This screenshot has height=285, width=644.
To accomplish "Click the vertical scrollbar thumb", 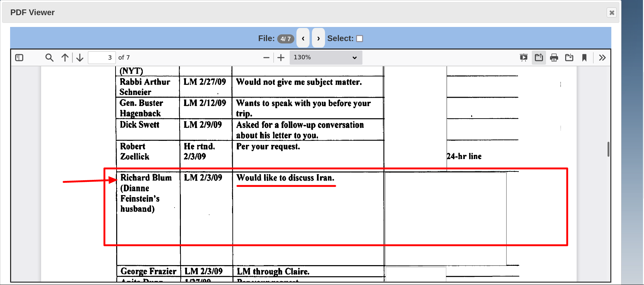I will pyautogui.click(x=608, y=149).
